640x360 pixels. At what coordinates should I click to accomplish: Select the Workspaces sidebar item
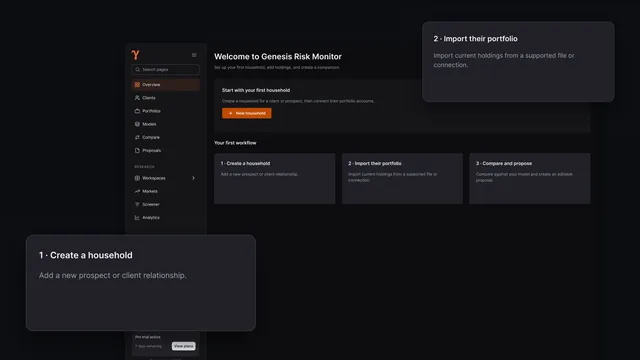165,178
